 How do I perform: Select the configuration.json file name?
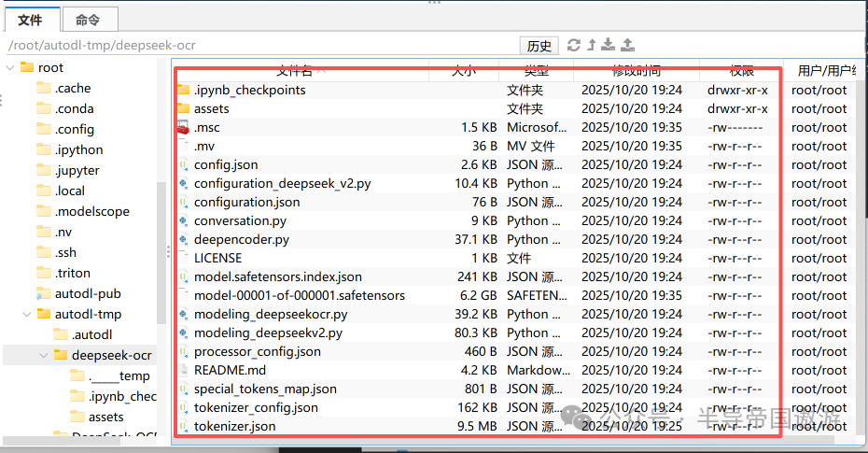(247, 202)
